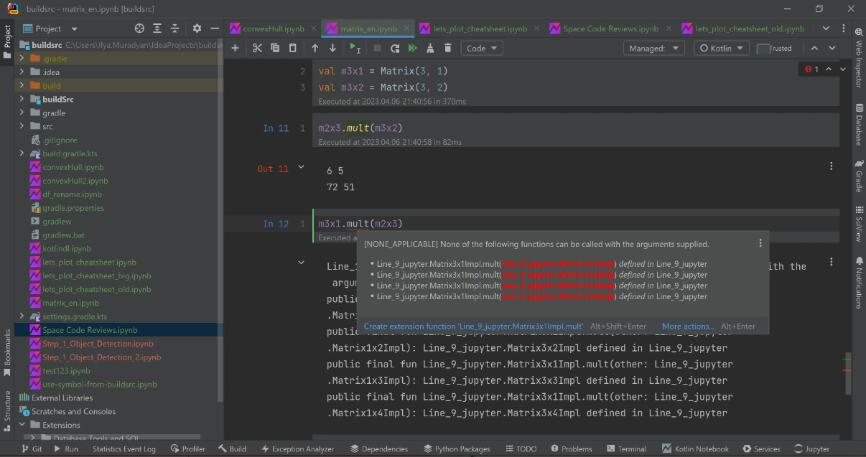
Task: Move cell down with the arrow icon
Action: pos(333,48)
